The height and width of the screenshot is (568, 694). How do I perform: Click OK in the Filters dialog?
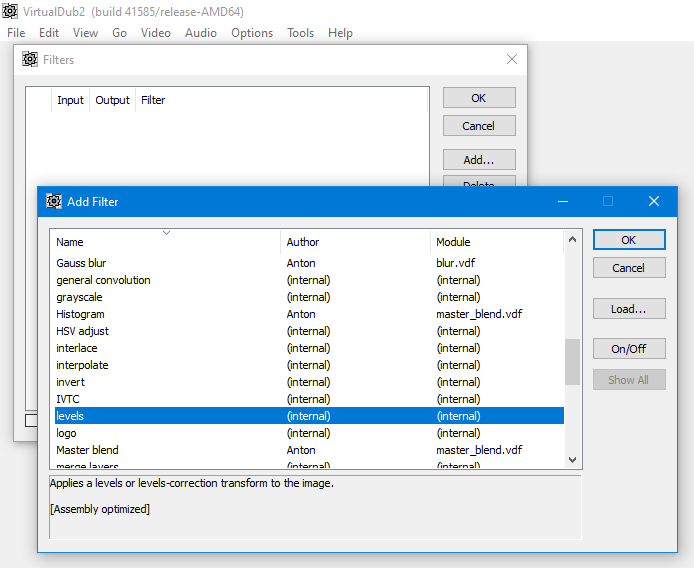tap(479, 98)
